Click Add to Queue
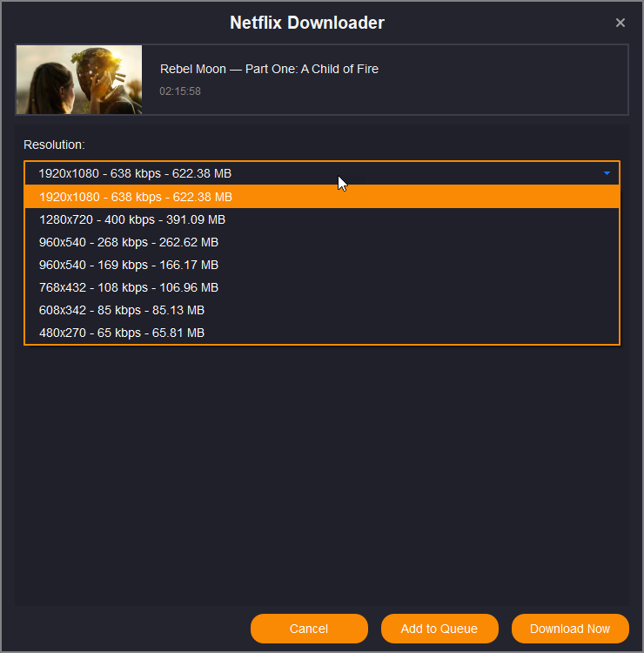This screenshot has width=644, height=653. 439,629
